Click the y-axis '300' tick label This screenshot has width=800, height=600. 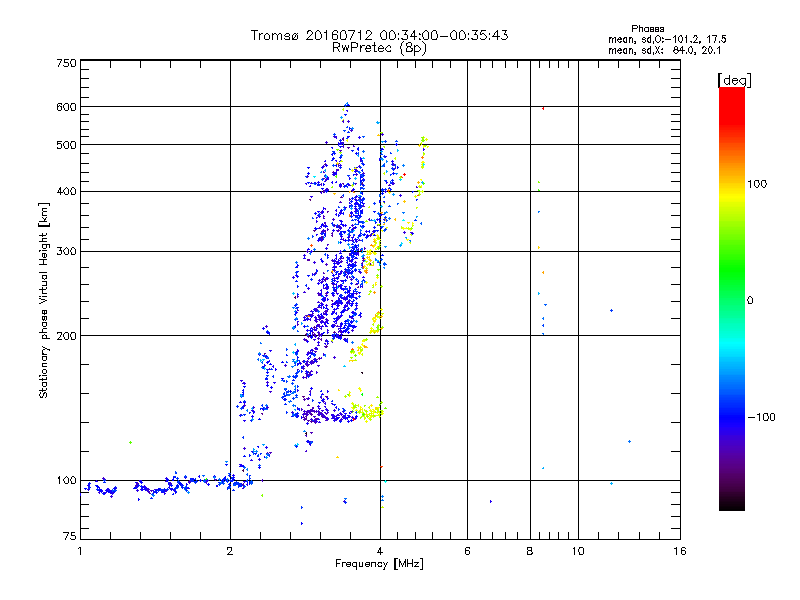click(66, 251)
